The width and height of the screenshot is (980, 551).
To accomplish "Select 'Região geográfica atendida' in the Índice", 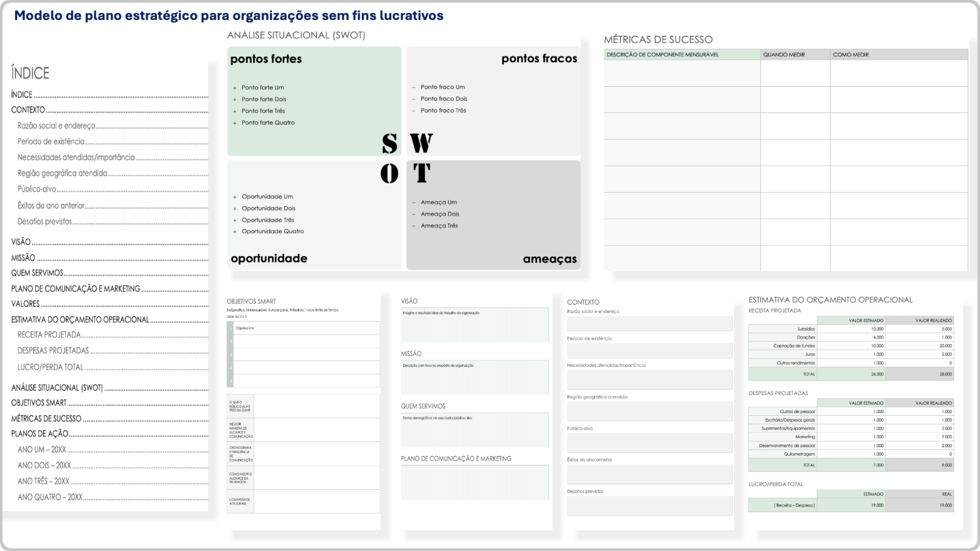I will pyautogui.click(x=62, y=173).
